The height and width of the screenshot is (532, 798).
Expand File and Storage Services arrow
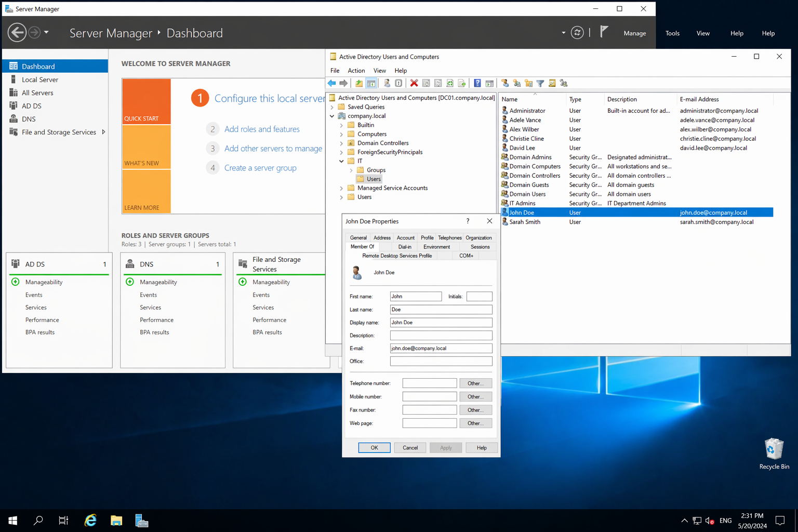[x=103, y=132]
